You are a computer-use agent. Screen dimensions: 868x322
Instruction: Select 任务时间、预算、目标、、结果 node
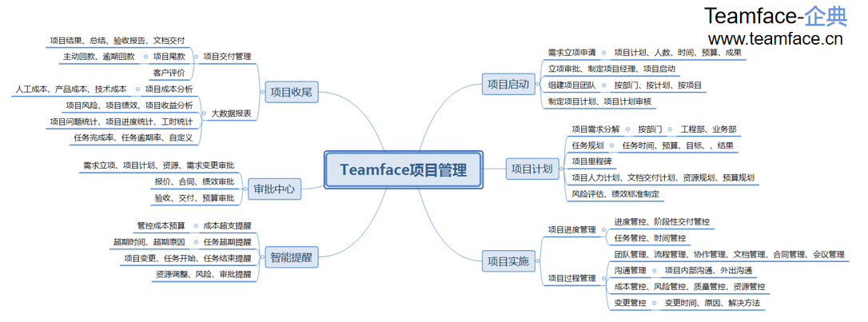coord(678,145)
